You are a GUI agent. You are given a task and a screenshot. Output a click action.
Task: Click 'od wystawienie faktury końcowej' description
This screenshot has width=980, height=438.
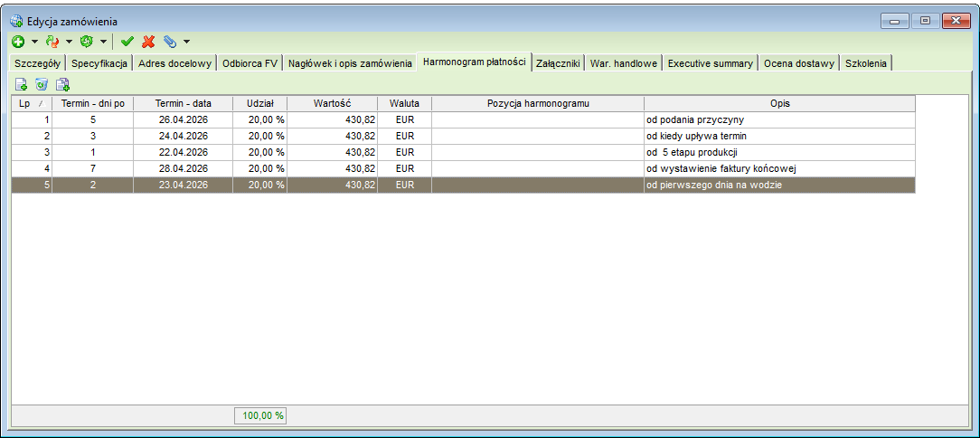point(780,168)
